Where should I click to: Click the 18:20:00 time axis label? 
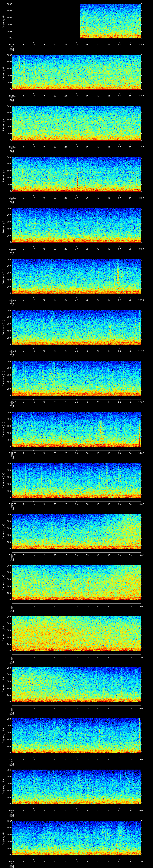12,861
